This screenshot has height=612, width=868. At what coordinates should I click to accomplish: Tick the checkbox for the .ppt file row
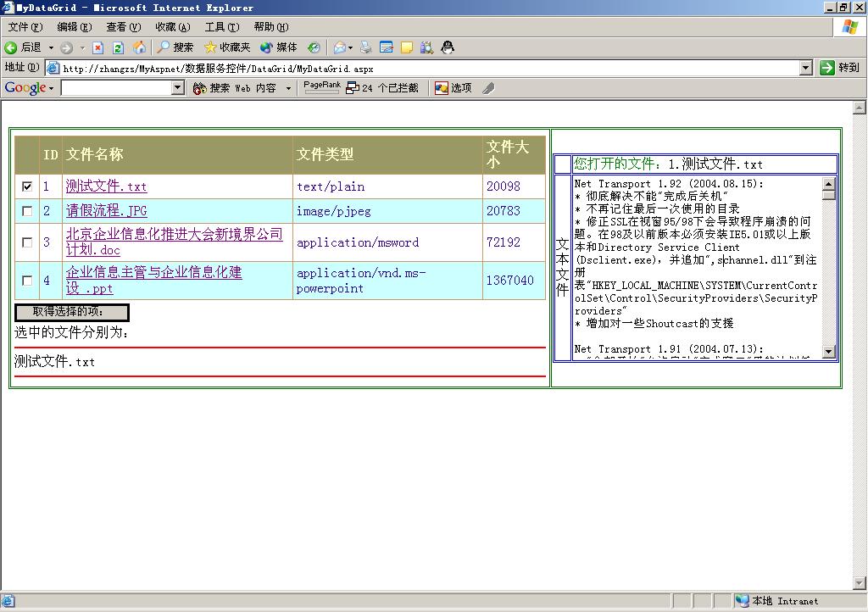click(27, 281)
